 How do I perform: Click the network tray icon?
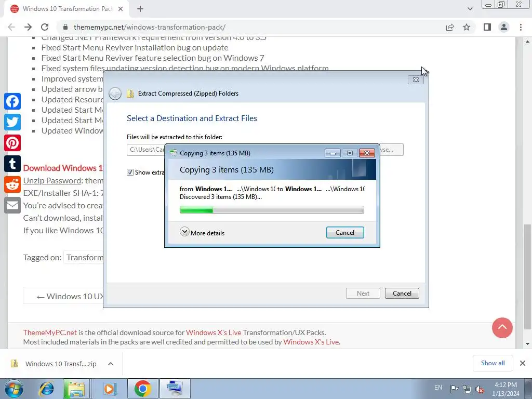467,389
